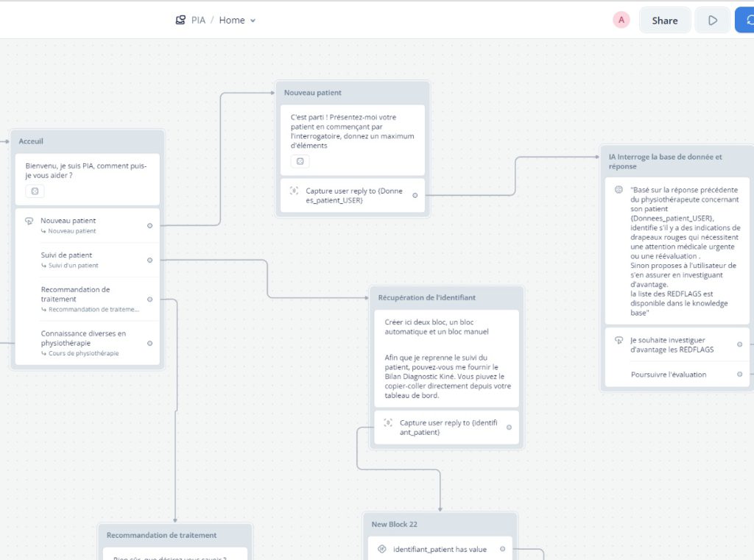Screen dimensions: 754x560
Task: Run the flow with the play button
Action: click(x=713, y=20)
